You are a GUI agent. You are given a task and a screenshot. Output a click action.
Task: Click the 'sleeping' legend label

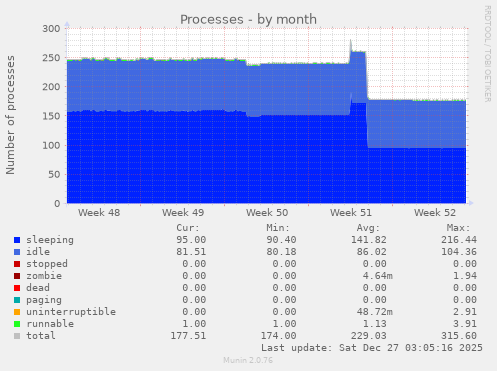pyautogui.click(x=50, y=240)
